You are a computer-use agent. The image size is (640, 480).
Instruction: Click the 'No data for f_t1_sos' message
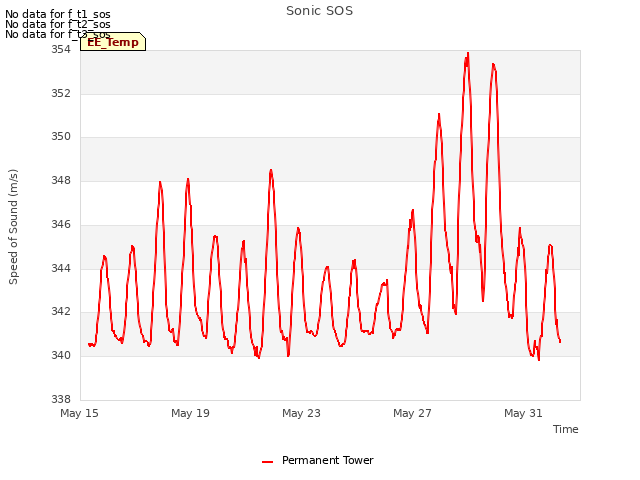point(58,14)
